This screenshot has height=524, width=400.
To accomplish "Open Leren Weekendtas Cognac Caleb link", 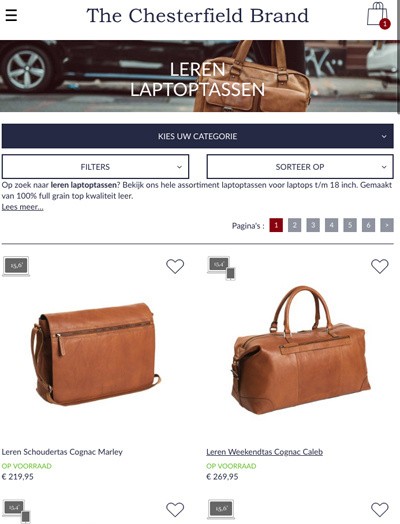I will click(x=264, y=452).
